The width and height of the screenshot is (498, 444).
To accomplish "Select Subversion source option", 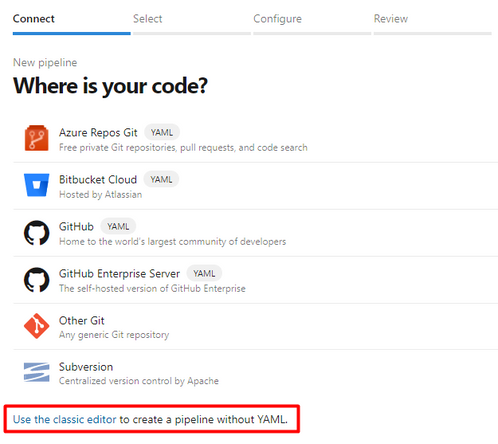I will tap(86, 367).
